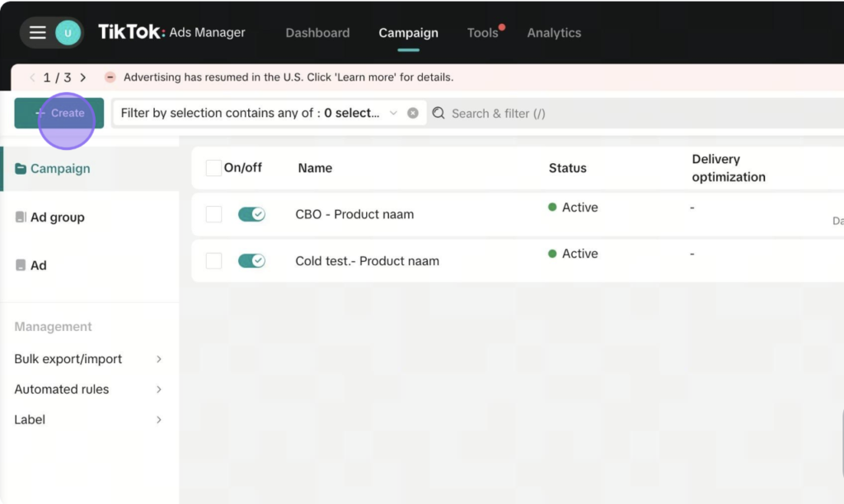This screenshot has width=844, height=504.
Task: Click the user avatar circle
Action: point(68,33)
